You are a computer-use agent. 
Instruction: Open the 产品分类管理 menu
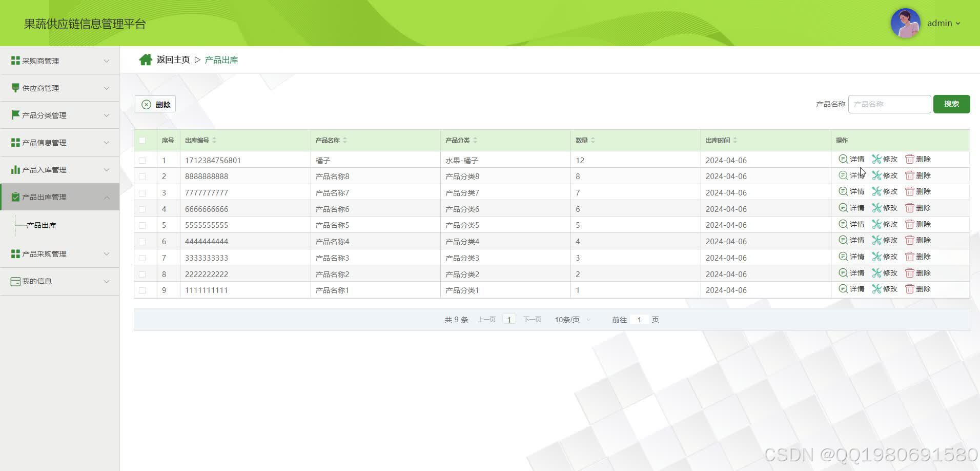(60, 115)
